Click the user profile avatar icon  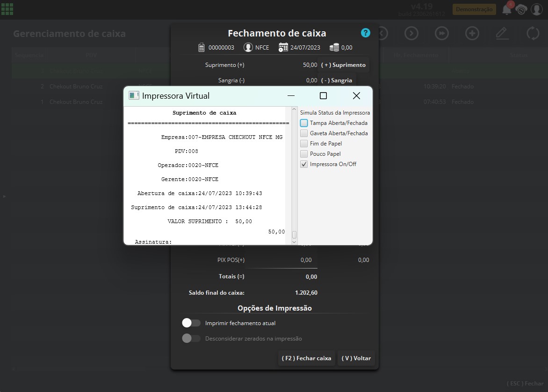click(x=536, y=9)
